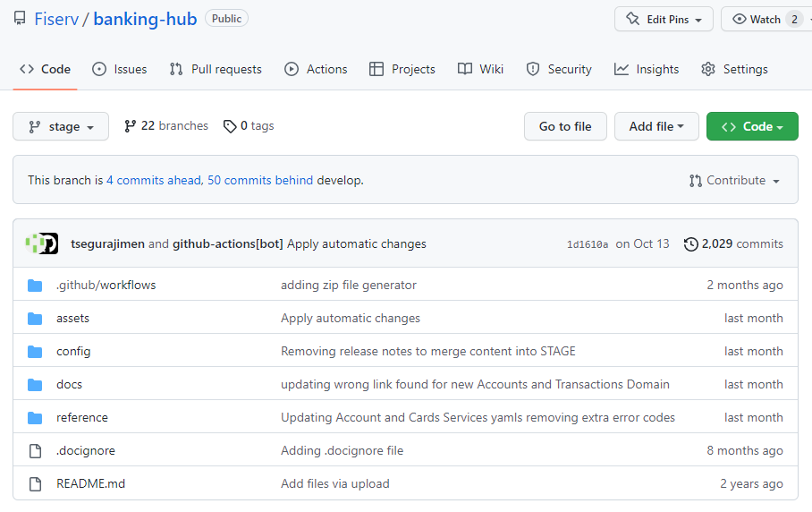Viewport: 812px width, 512px height.
Task: Open the Add file dropdown
Action: point(656,126)
